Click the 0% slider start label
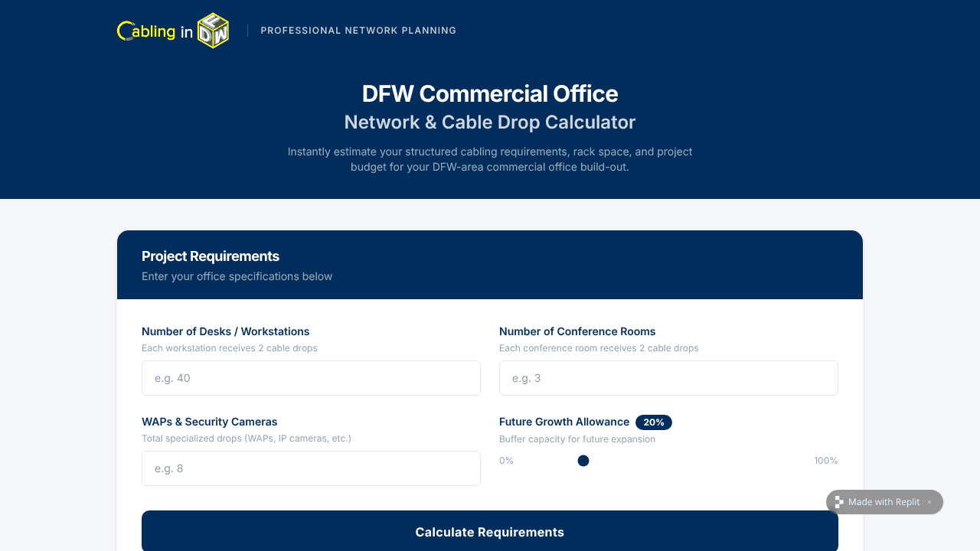The image size is (980, 551). [506, 461]
